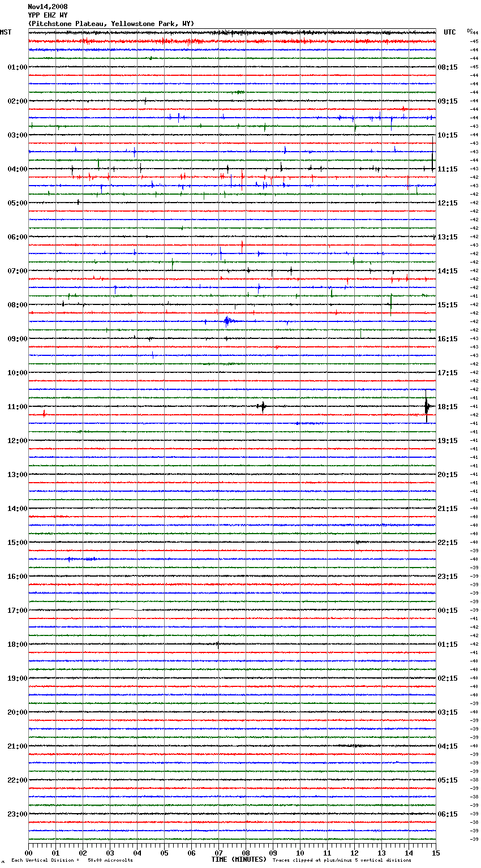Click the 05:15 UTC time label
This screenshot has width=481, height=868.
click(448, 780)
